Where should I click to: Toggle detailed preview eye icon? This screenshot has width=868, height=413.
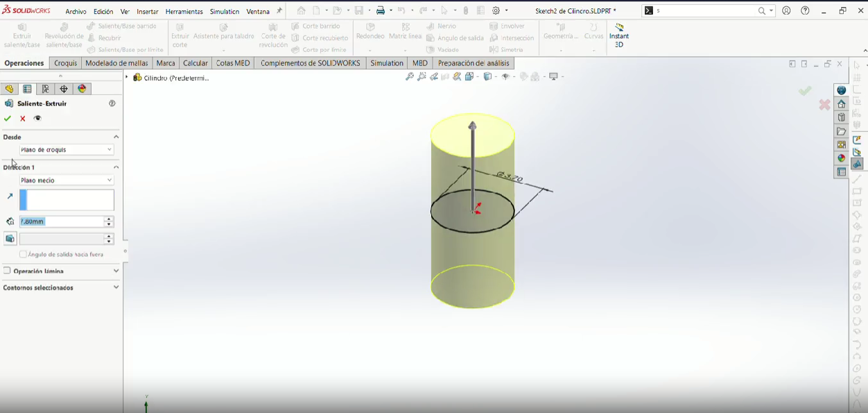tap(37, 118)
